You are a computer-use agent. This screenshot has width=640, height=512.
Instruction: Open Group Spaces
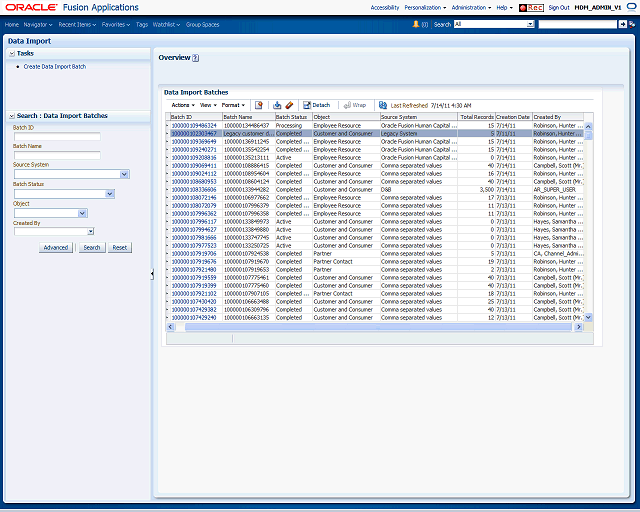click(x=202, y=24)
